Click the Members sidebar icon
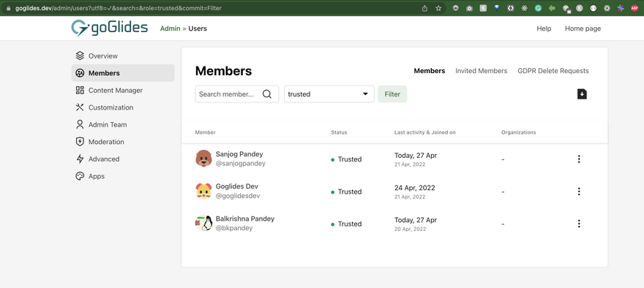 point(80,73)
